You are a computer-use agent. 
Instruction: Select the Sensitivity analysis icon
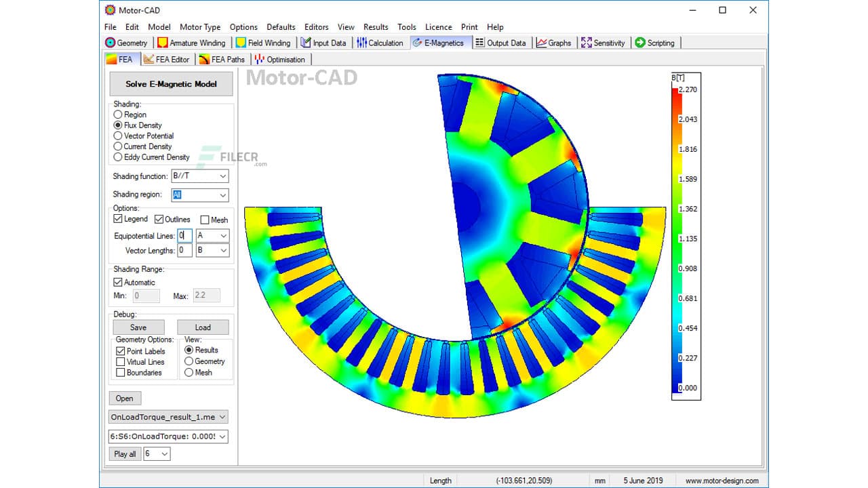click(587, 42)
